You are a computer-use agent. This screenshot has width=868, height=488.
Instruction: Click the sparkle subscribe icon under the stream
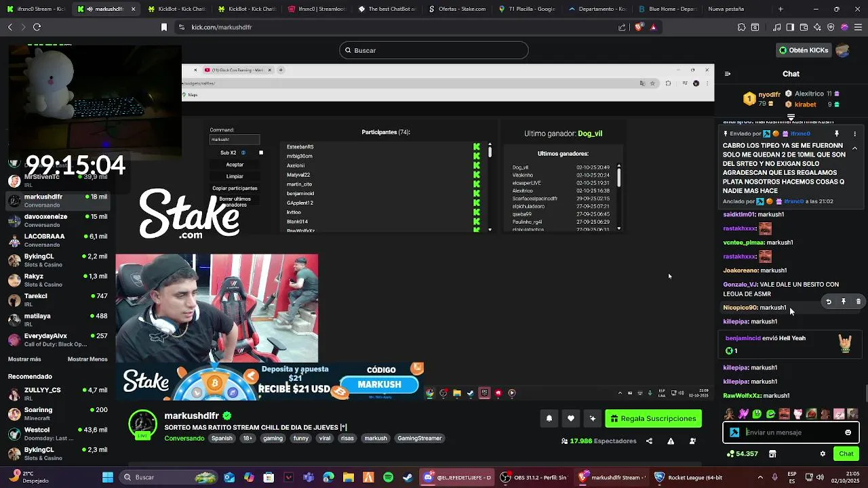point(593,419)
